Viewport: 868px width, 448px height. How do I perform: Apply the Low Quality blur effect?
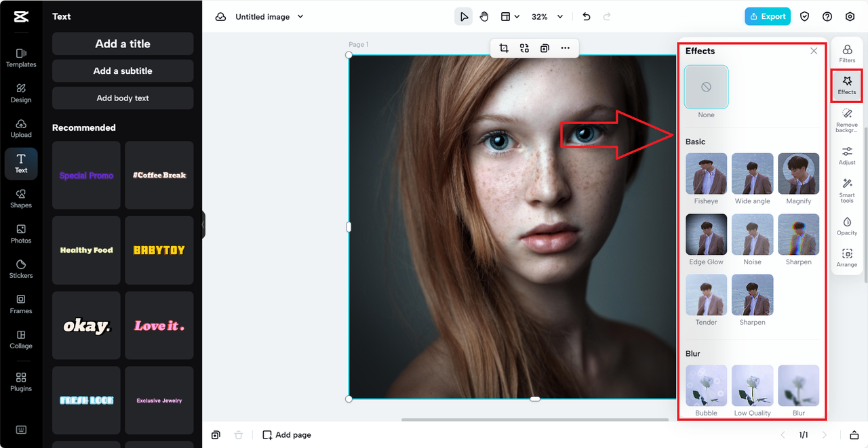click(x=753, y=386)
